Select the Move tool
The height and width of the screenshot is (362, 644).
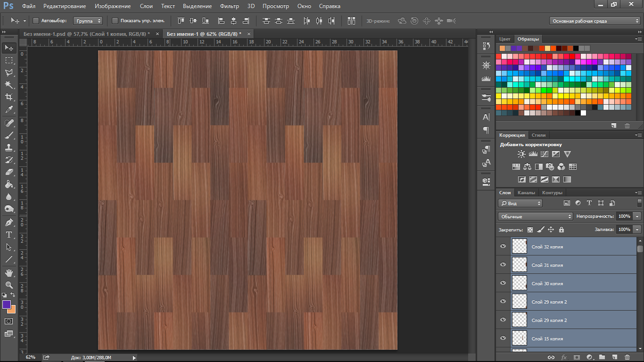pos(9,48)
